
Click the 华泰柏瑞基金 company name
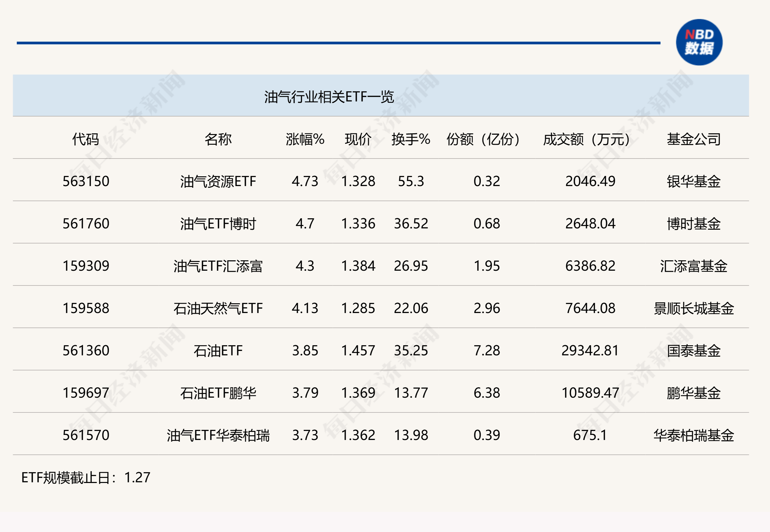(693, 435)
